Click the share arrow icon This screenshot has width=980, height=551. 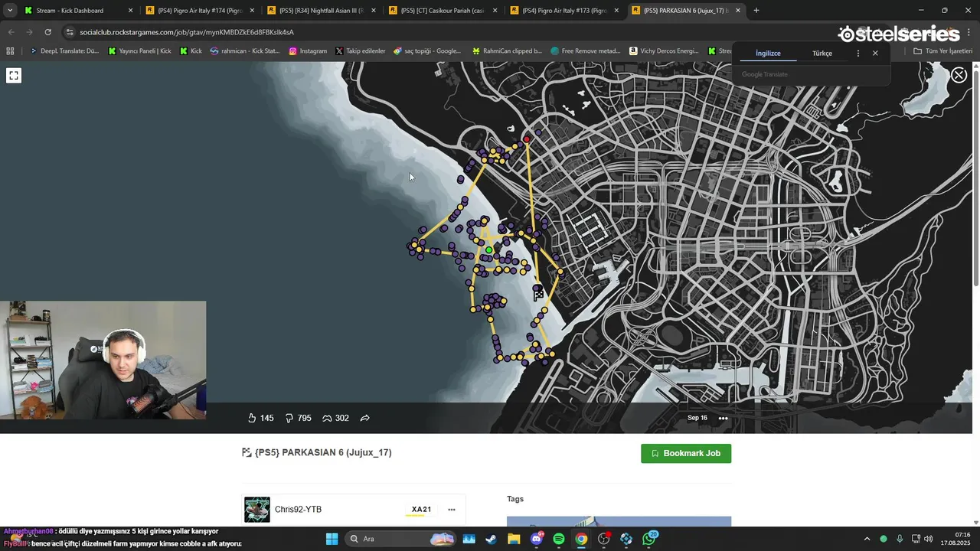365,418
